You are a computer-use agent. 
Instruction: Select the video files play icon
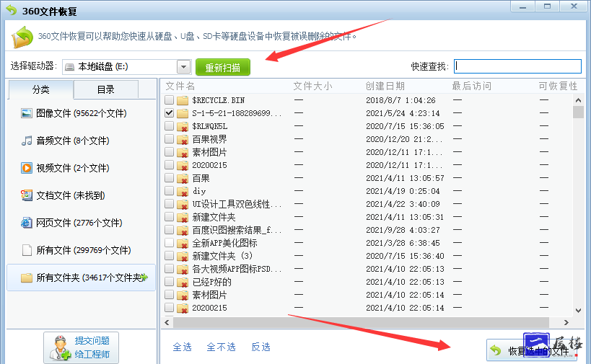[27, 168]
